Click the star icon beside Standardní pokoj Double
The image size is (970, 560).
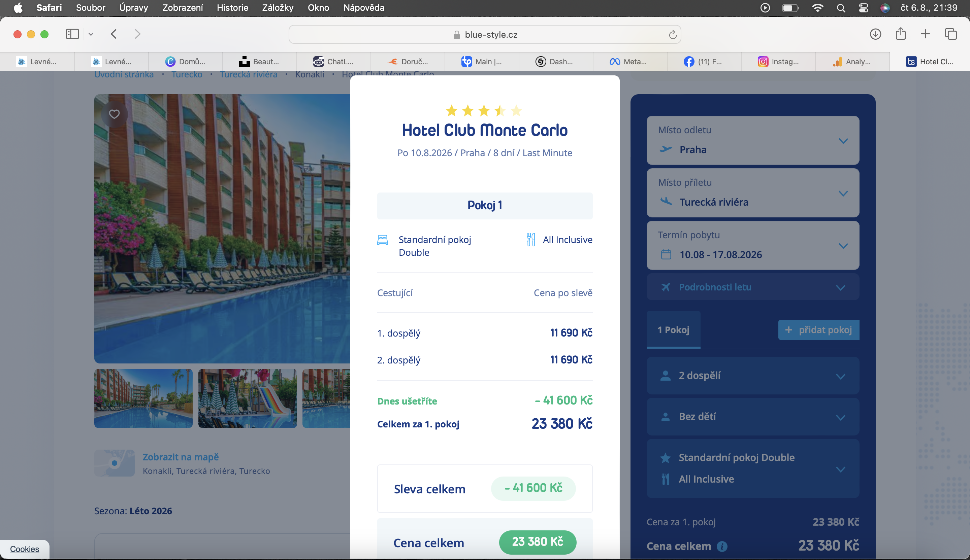(665, 458)
